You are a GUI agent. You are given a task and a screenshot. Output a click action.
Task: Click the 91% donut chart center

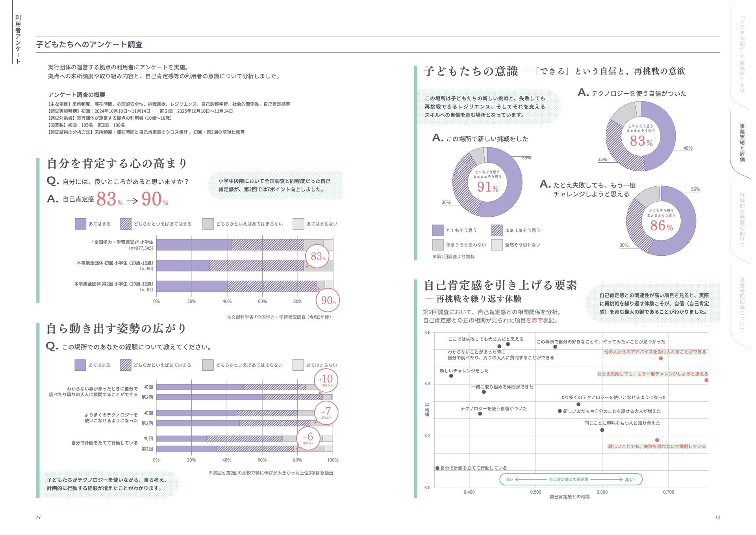click(487, 182)
